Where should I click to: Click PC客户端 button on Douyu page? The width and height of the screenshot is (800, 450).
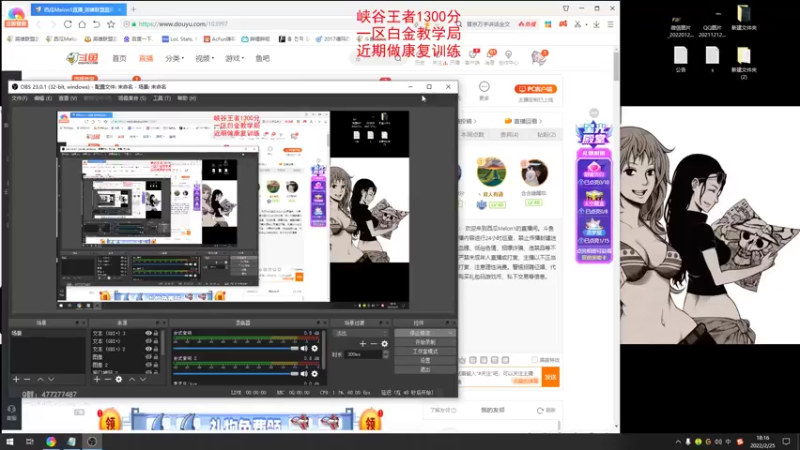[x=535, y=89]
